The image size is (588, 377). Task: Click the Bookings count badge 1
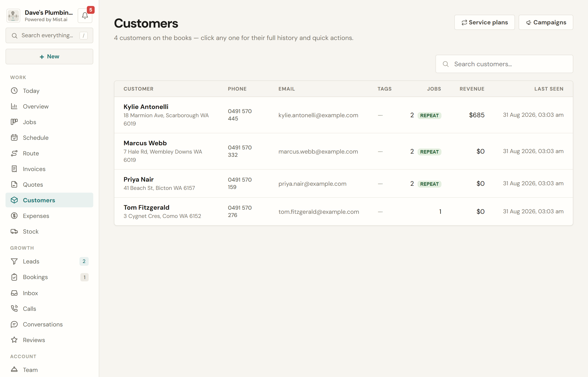84,277
